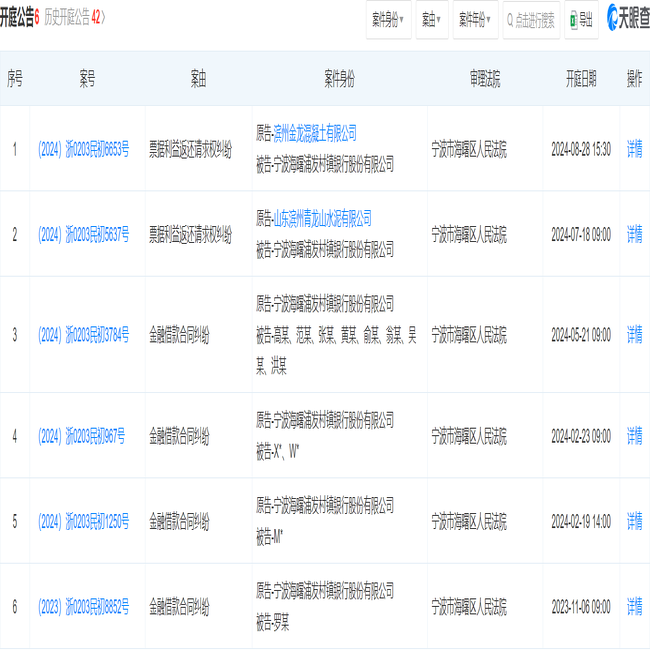Open the 案由 filter dropdown
This screenshot has width=650, height=650.
pos(432,19)
